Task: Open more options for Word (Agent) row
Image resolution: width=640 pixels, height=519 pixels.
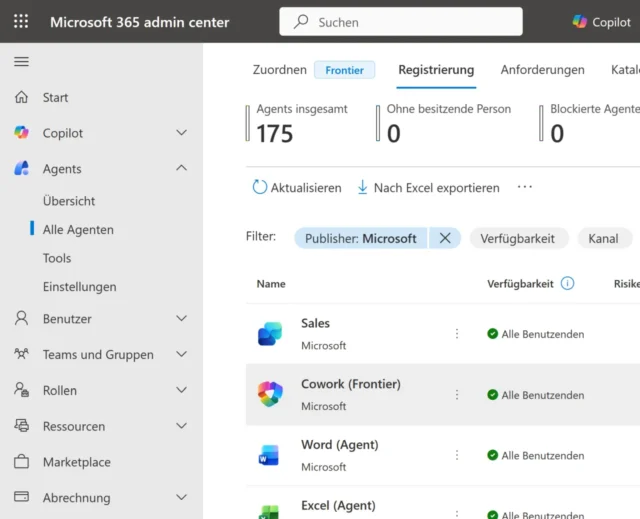Action: point(457,455)
